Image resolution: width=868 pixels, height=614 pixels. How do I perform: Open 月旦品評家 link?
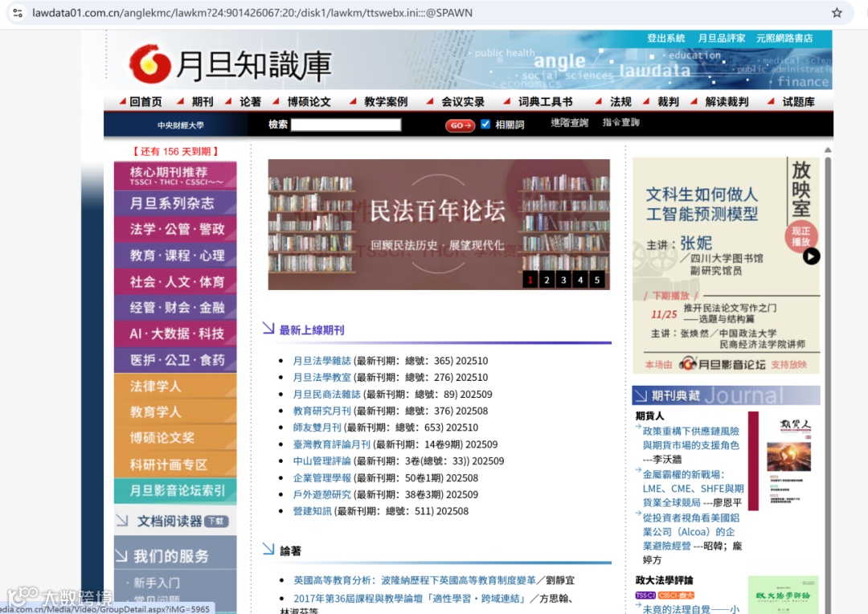pyautogui.click(x=721, y=39)
